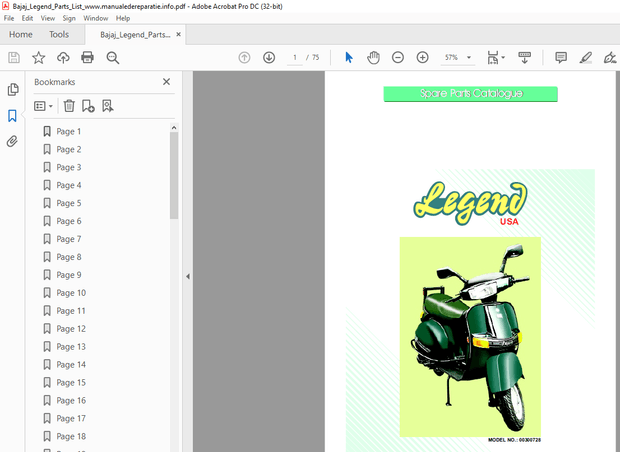Jump to bookmark Page 2
The height and width of the screenshot is (452, 620).
pyautogui.click(x=69, y=149)
